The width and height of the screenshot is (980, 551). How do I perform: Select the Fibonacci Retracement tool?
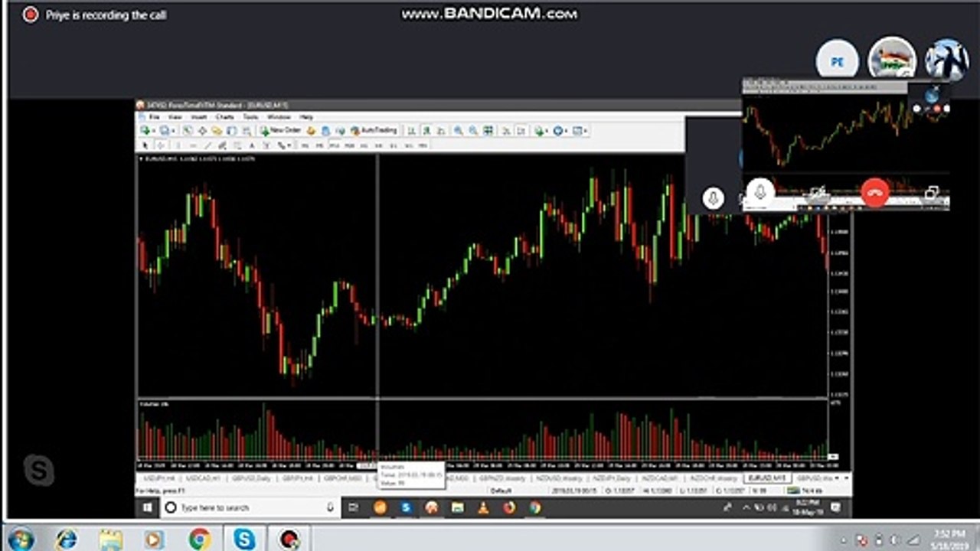(237, 145)
